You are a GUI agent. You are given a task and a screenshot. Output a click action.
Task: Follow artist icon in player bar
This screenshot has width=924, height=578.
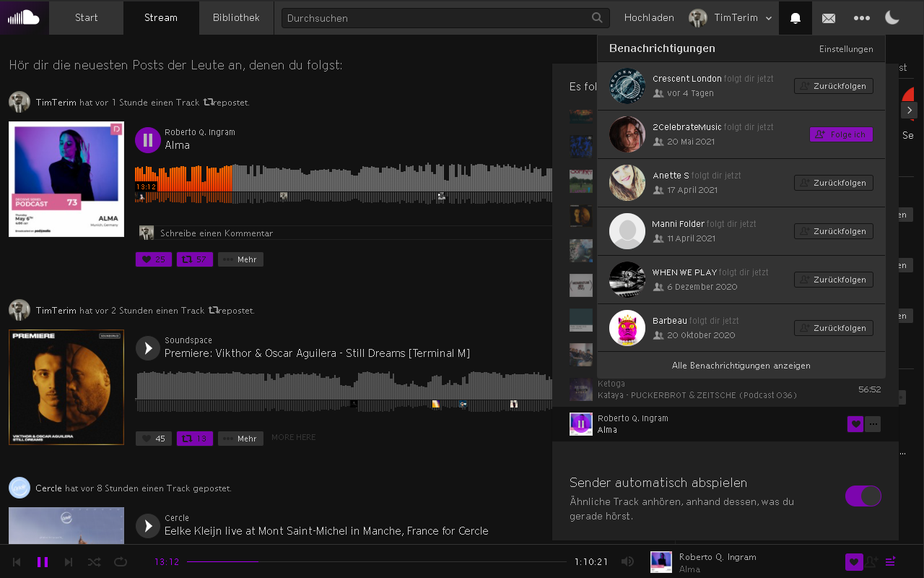point(872,561)
